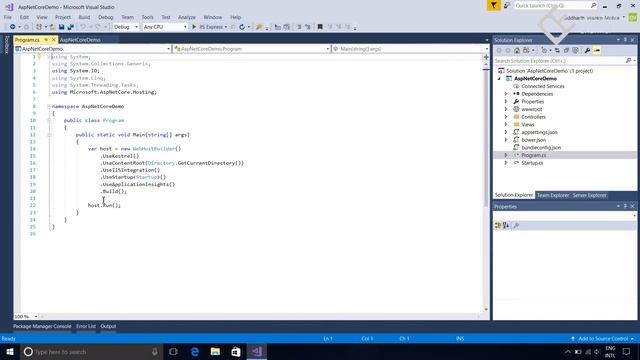
Task: Click Property Pages wrench in Properties panel
Action: 516,225
